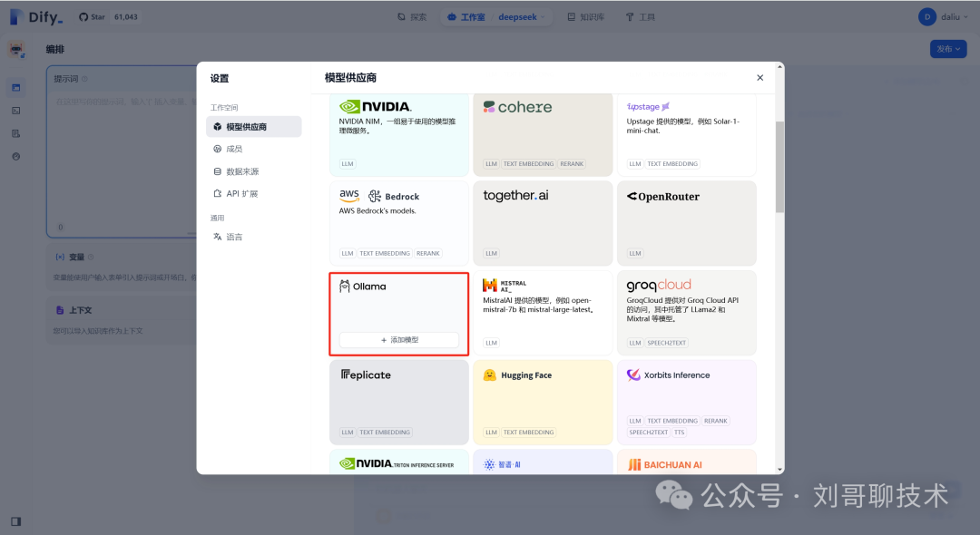Click the Upstage provider logo
The height and width of the screenshot is (535, 980).
tap(648, 107)
